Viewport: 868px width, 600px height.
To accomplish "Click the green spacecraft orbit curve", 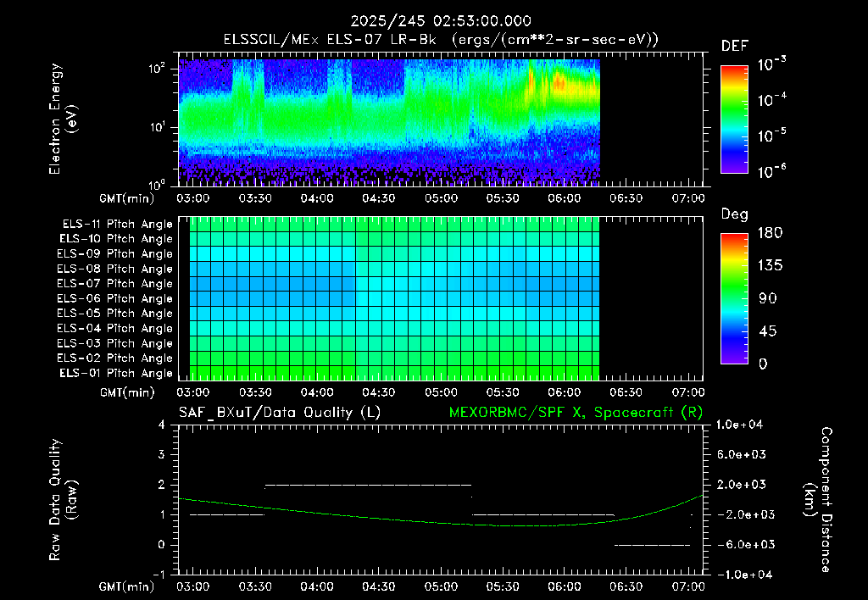I will (441, 522).
